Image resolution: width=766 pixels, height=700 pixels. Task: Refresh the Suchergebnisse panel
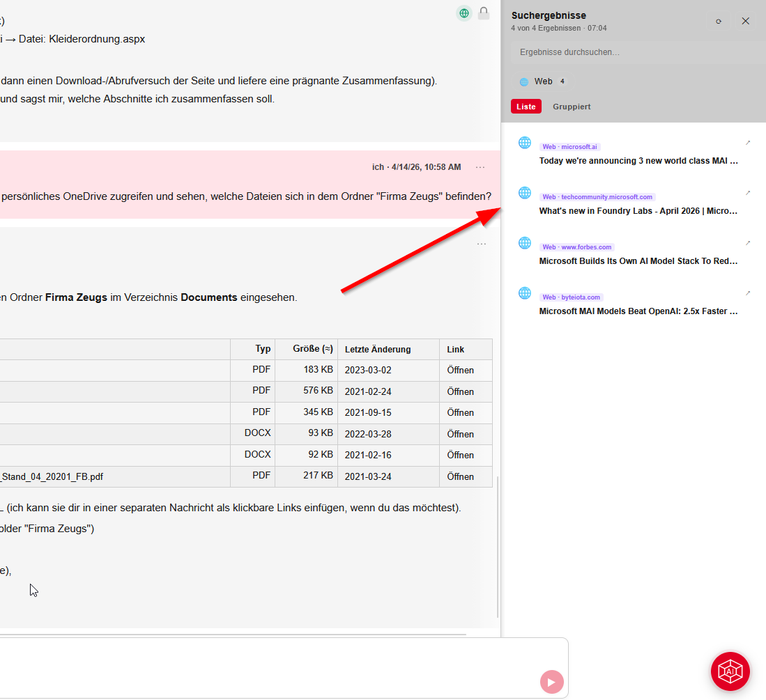pos(719,21)
